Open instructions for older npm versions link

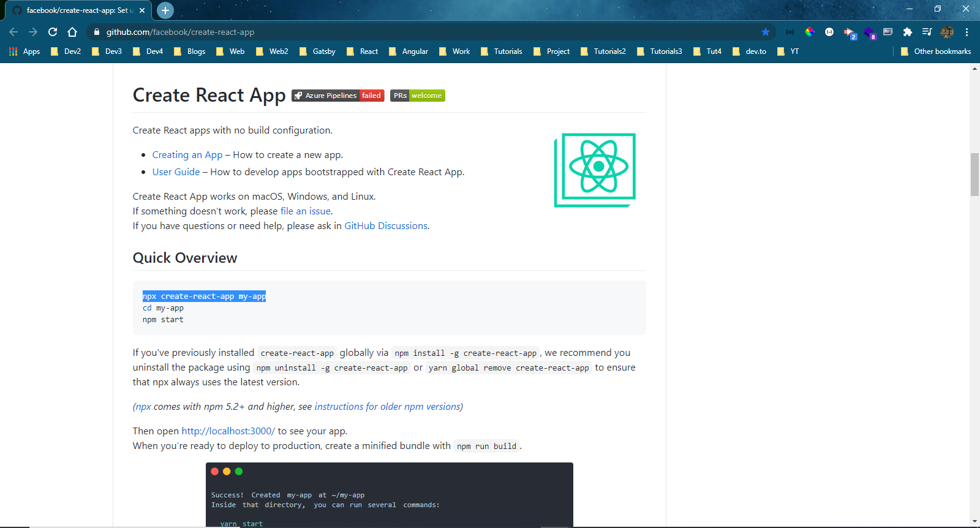coord(387,407)
